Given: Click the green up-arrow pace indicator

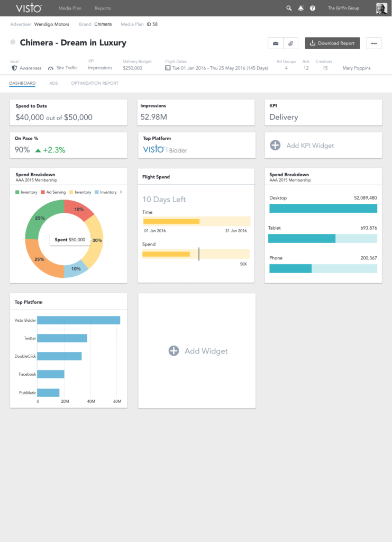Looking at the screenshot, I should pos(38,150).
